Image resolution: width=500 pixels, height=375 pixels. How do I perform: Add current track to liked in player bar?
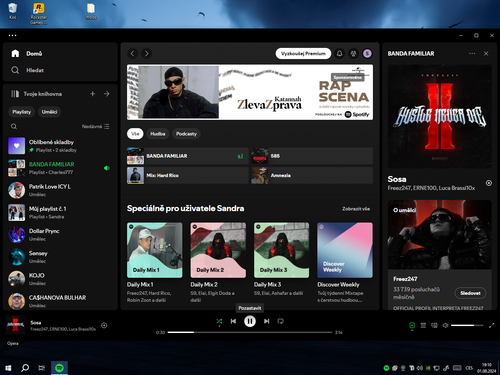coord(104,325)
